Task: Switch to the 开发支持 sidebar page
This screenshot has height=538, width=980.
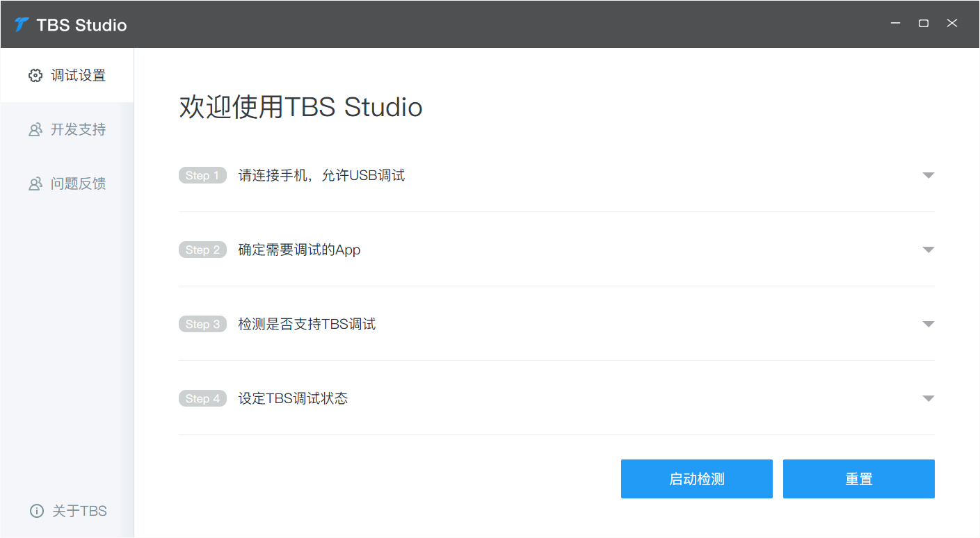Action: (77, 129)
